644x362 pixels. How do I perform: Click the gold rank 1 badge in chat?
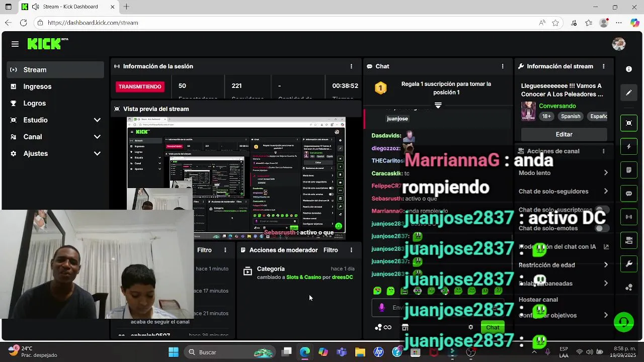[x=381, y=88]
